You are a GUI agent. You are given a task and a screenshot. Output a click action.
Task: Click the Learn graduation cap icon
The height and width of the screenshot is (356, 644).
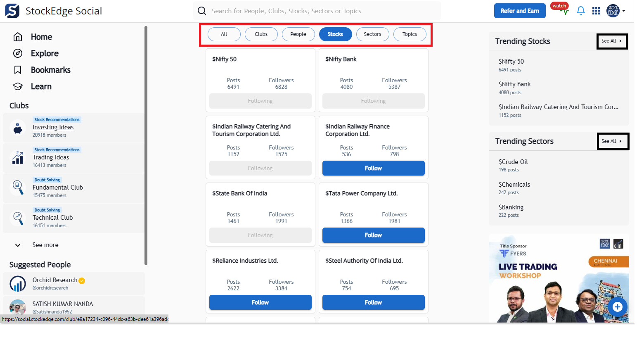tap(18, 86)
